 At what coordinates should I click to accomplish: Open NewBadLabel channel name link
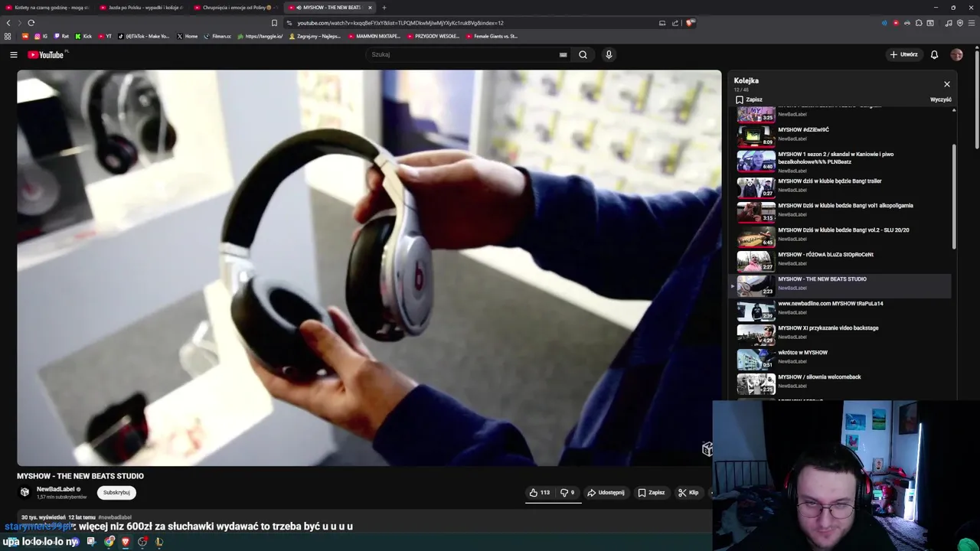56,489
